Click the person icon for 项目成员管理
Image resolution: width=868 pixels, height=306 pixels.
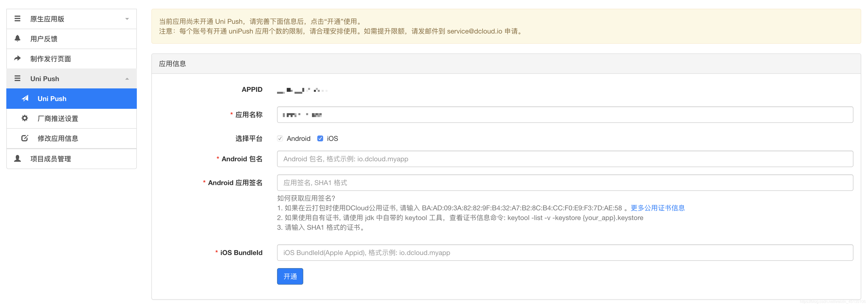pyautogui.click(x=17, y=158)
